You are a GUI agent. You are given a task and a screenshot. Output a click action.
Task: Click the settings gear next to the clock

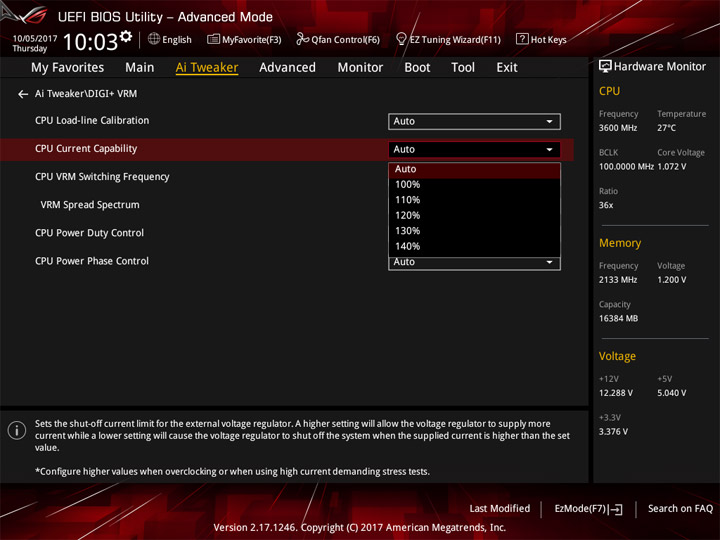(126, 37)
